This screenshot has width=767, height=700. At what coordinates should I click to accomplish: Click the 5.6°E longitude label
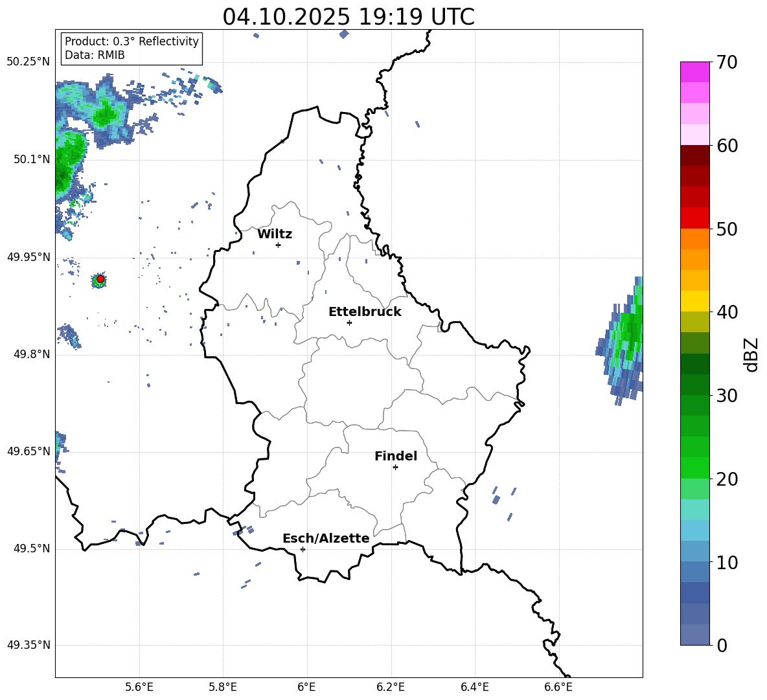point(139,687)
